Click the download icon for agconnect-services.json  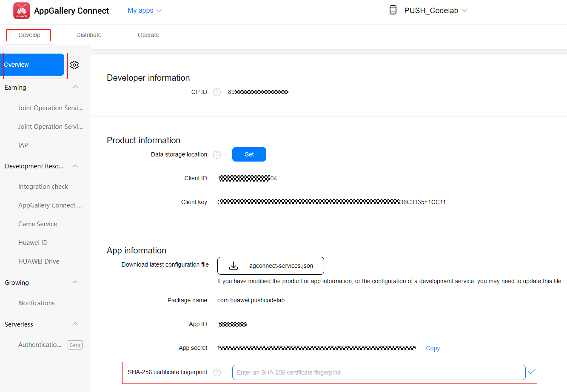[234, 266]
